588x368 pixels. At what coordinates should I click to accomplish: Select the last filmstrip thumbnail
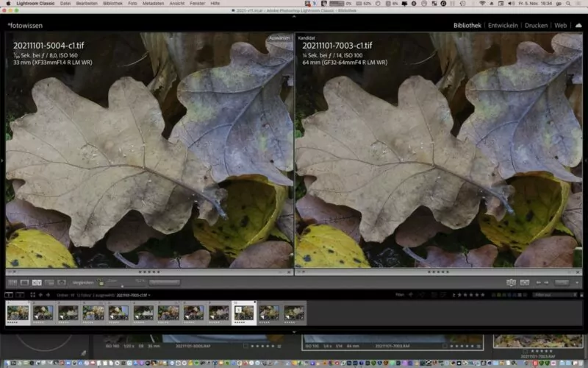295,313
